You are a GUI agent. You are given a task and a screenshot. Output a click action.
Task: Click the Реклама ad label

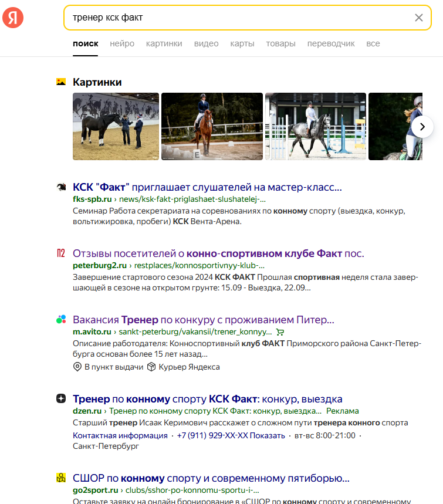pos(343,411)
